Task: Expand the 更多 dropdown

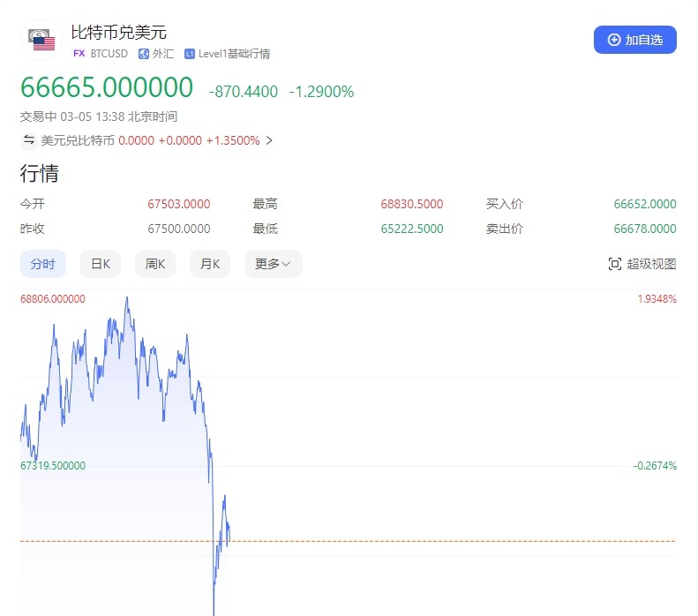Action: (273, 264)
